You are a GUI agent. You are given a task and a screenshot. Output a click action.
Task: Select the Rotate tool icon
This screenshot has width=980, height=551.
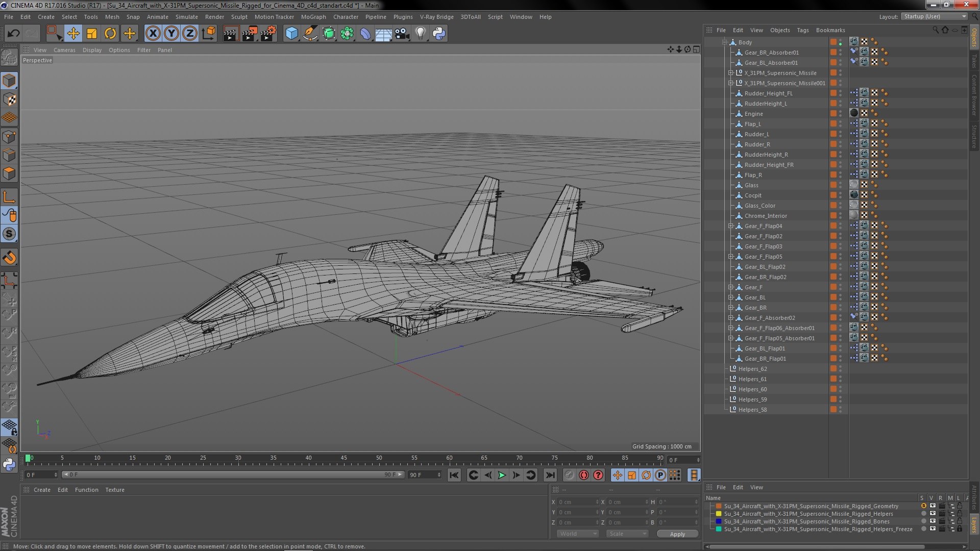[110, 34]
